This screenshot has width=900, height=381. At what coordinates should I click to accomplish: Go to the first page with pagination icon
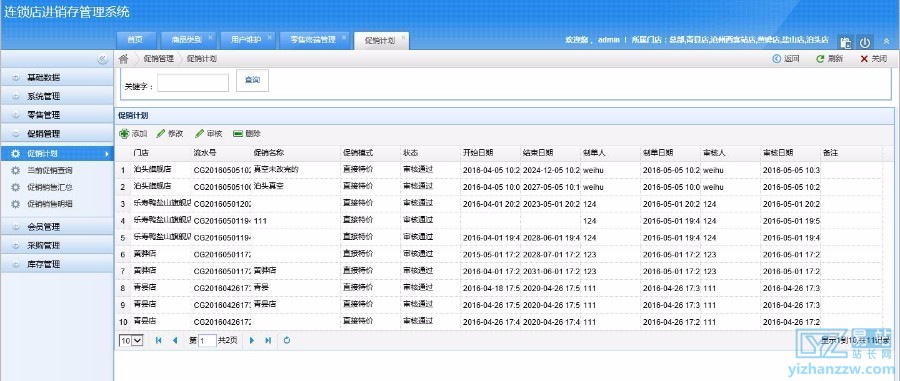pos(158,340)
